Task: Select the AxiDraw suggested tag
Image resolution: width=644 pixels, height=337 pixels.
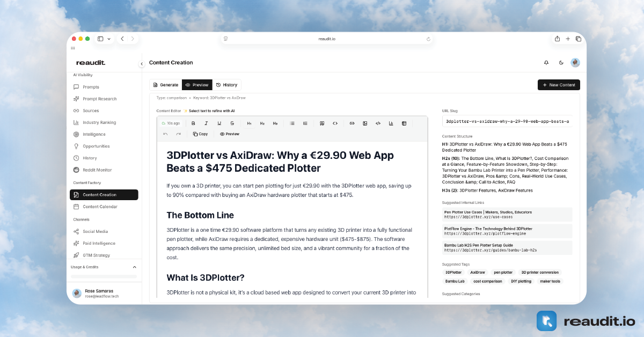Action: [x=478, y=273]
